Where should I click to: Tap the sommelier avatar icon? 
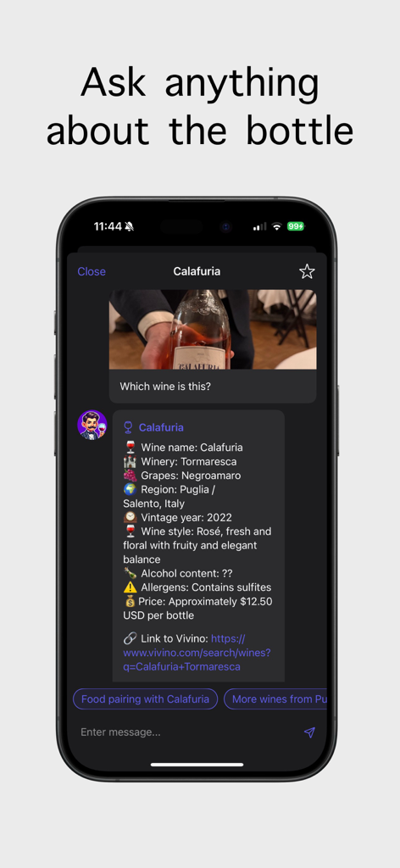coord(92,426)
